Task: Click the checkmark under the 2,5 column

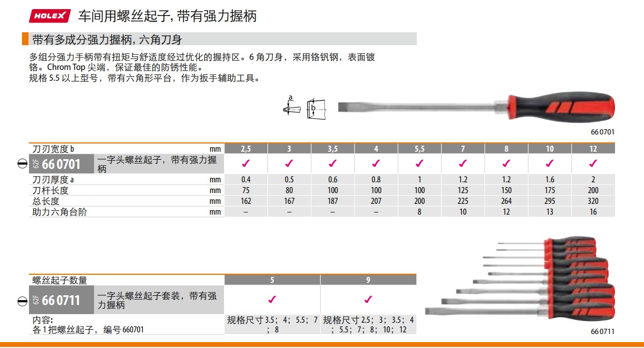Action: pos(245,164)
